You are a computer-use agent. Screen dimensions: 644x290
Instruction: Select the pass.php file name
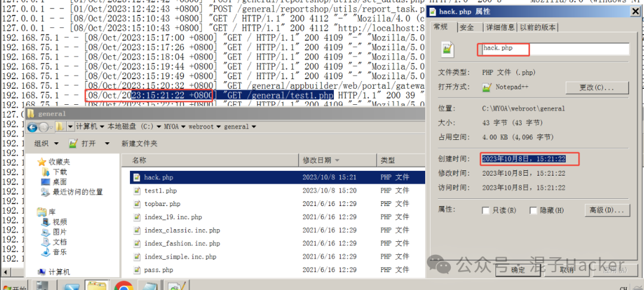159,270
